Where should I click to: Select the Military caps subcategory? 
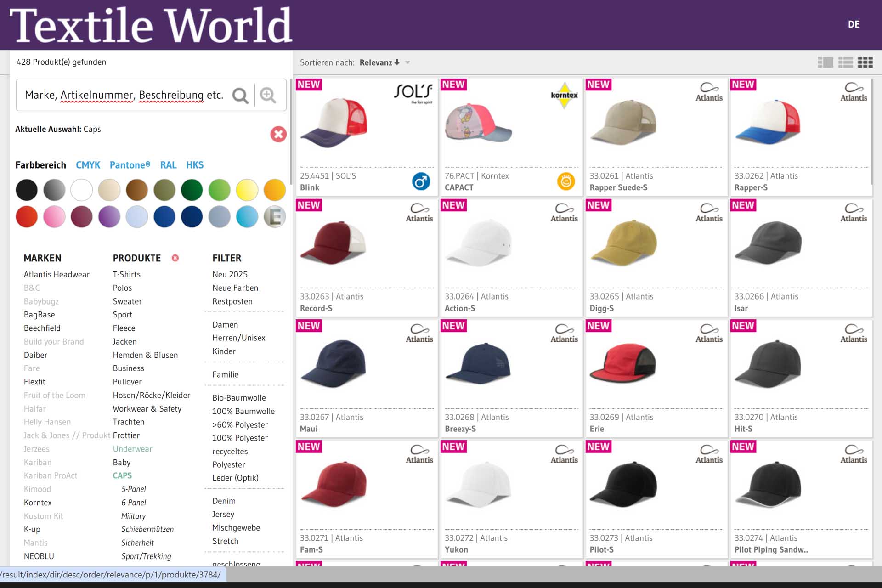pos(133,516)
